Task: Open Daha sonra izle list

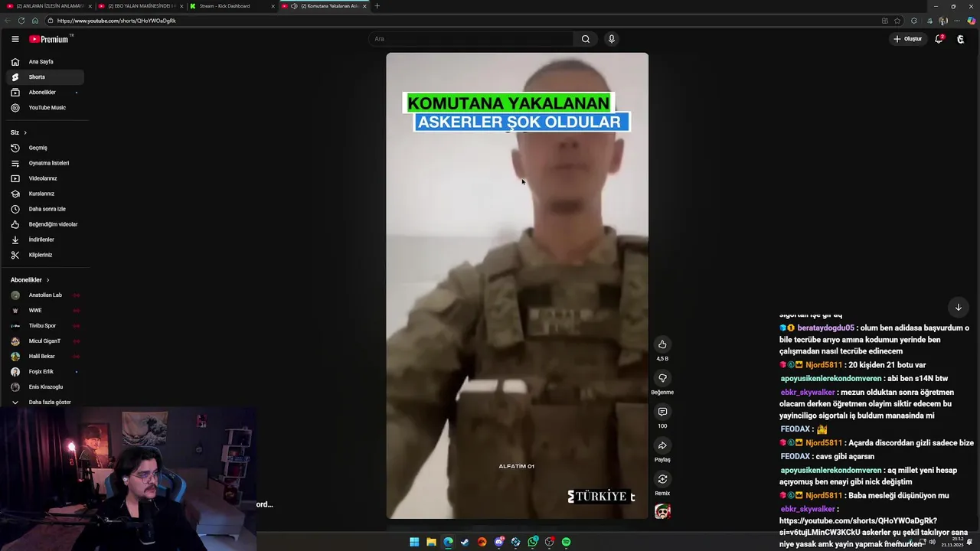Action: pyautogui.click(x=45, y=209)
